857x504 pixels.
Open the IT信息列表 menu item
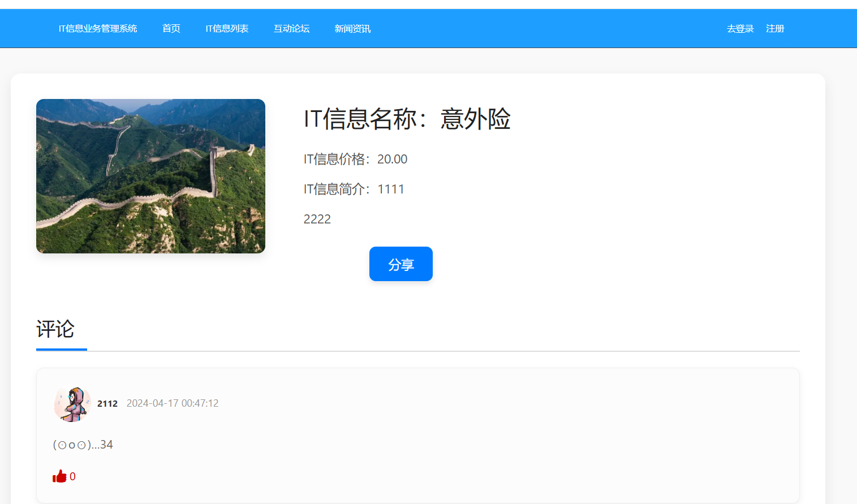[x=227, y=29]
